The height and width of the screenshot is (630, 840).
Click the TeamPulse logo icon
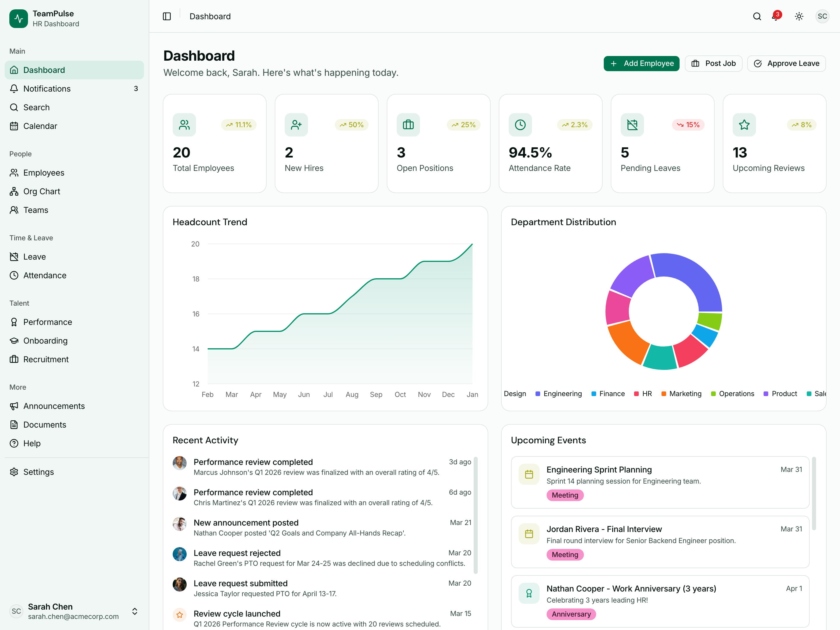[18, 18]
